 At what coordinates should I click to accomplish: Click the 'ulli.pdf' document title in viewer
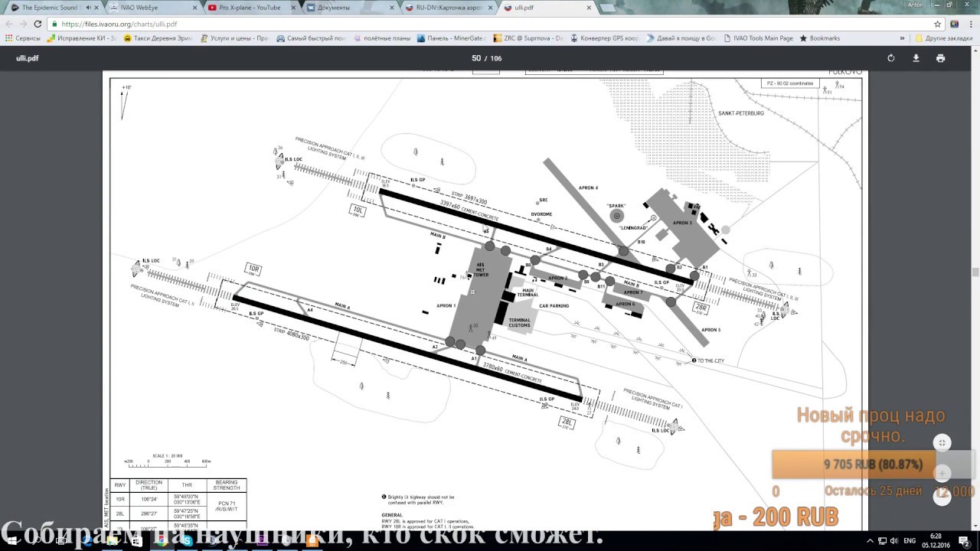[27, 58]
